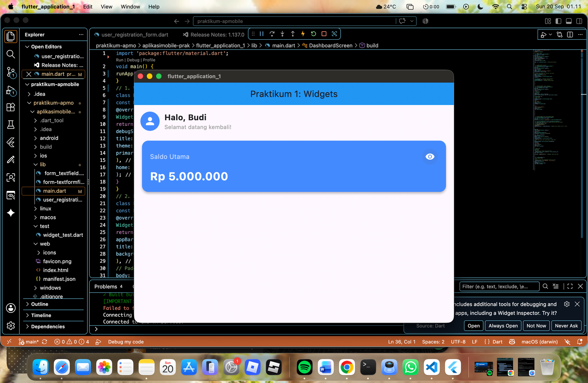
Task: Expand the Dependencies section
Action: (x=48, y=327)
